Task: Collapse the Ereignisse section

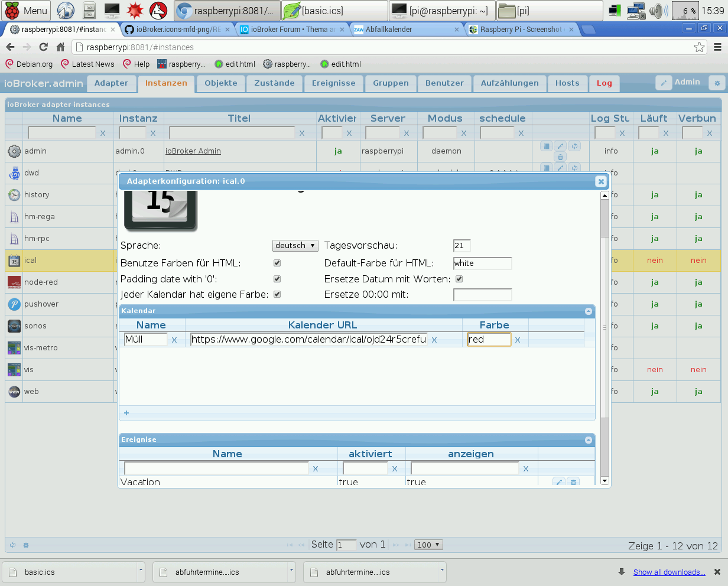Action: click(588, 440)
